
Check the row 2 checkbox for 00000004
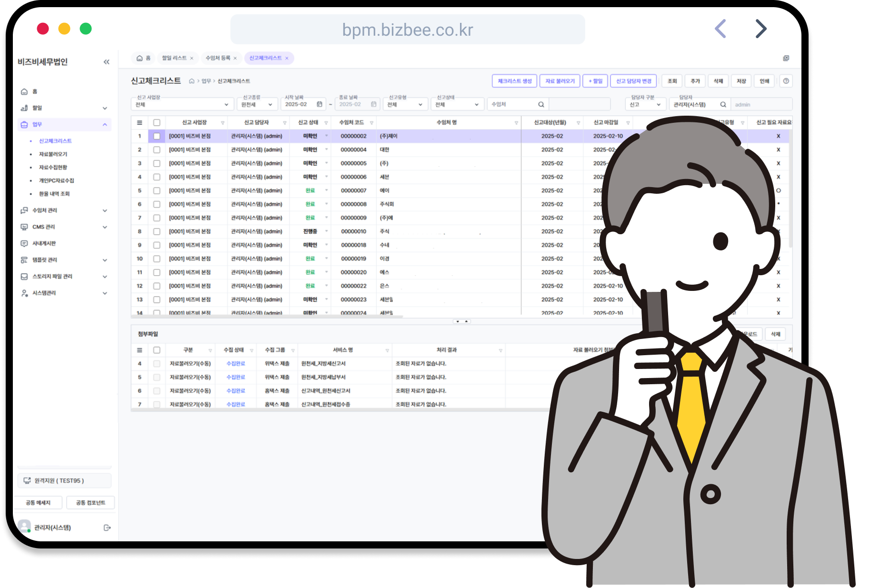[x=157, y=149]
